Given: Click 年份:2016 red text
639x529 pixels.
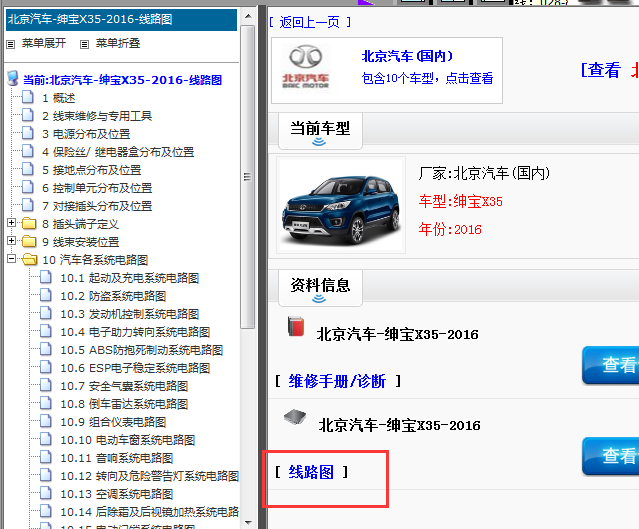Looking at the screenshot, I should pyautogui.click(x=450, y=230).
